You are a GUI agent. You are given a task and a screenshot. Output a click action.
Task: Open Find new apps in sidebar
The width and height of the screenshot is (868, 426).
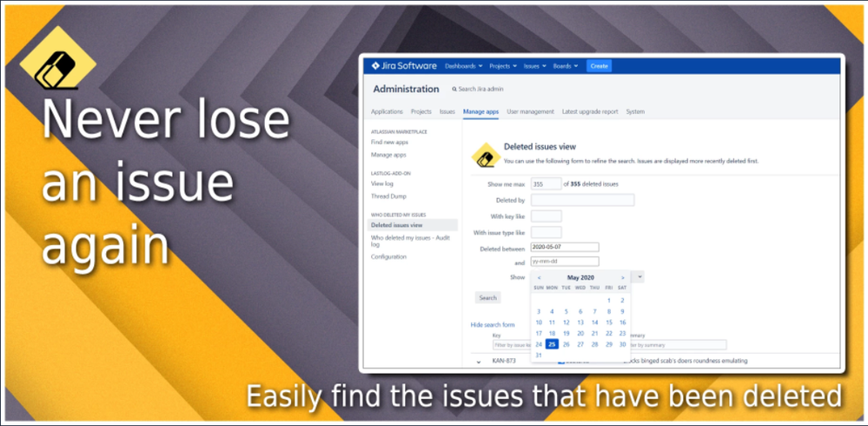(390, 143)
